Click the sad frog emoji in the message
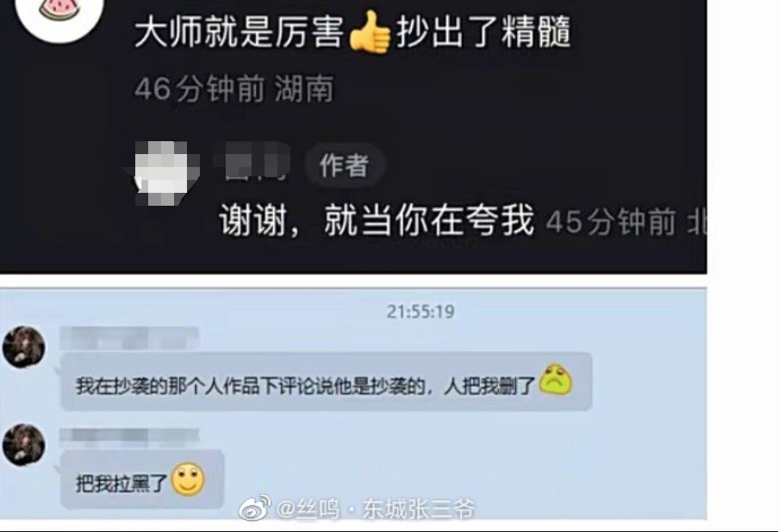The width and height of the screenshot is (778, 532). pos(555,380)
